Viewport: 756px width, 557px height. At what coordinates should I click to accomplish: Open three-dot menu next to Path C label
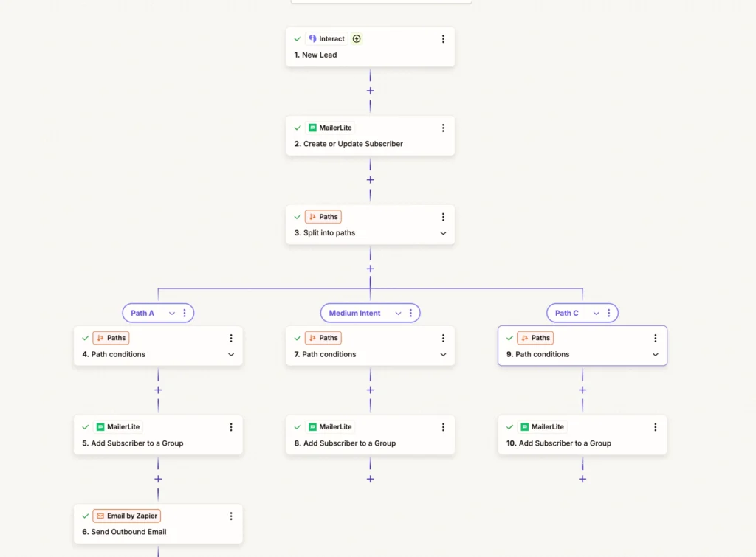[x=609, y=314]
